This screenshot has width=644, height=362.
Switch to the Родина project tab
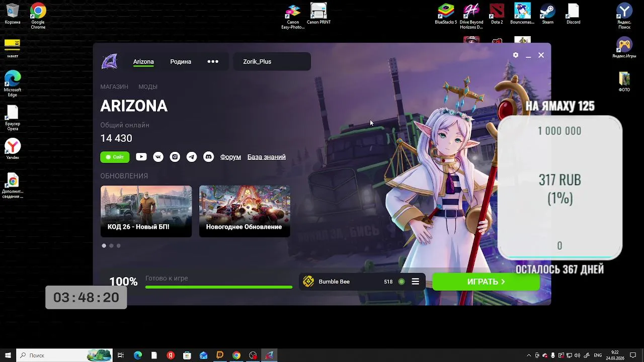pos(181,62)
